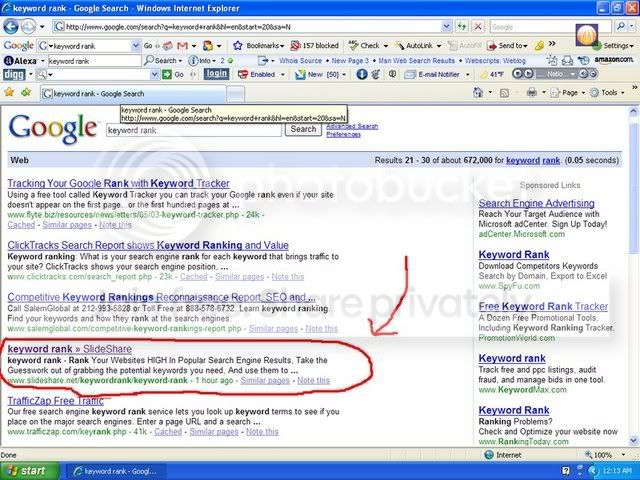Open Search Engine Advertising sponsored link
The width and height of the screenshot is (640, 480).
(x=536, y=203)
